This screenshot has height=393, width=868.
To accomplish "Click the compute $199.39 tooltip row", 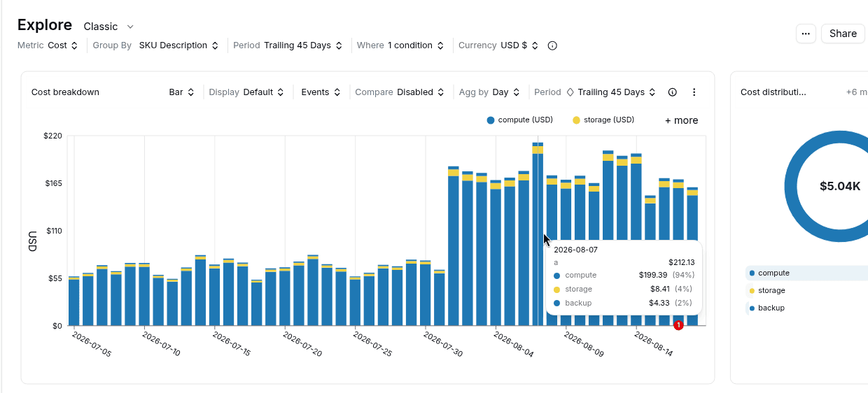I will (623, 276).
